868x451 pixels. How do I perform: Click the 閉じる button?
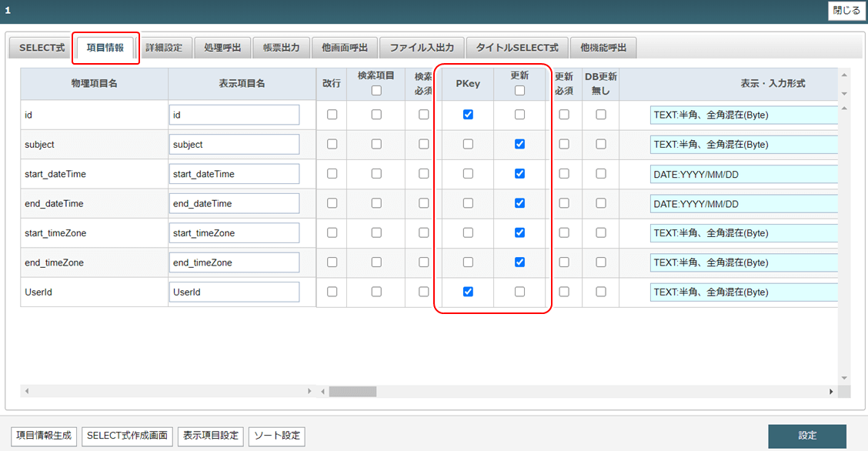point(846,11)
